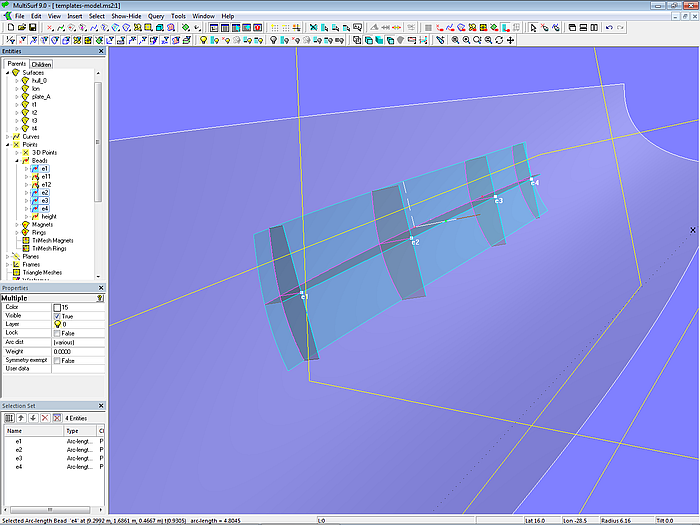
Task: Expand the Curves tree node
Action: (x=8, y=137)
